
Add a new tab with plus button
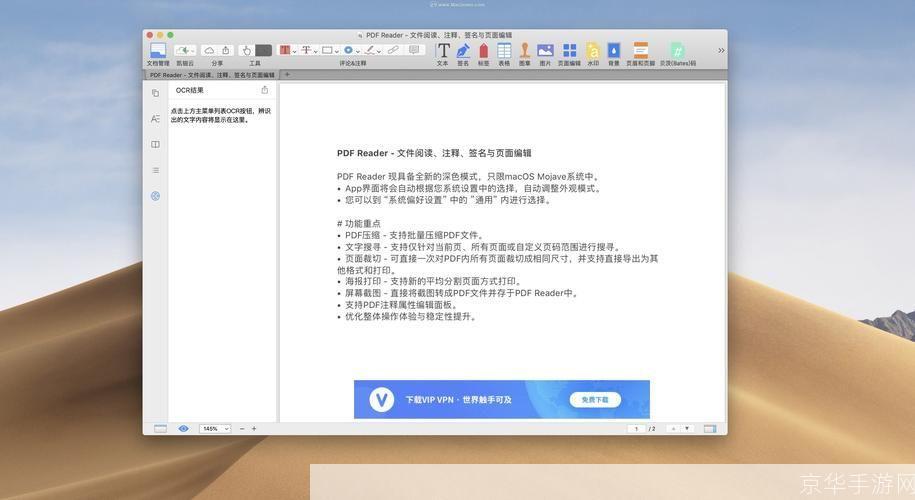point(287,75)
